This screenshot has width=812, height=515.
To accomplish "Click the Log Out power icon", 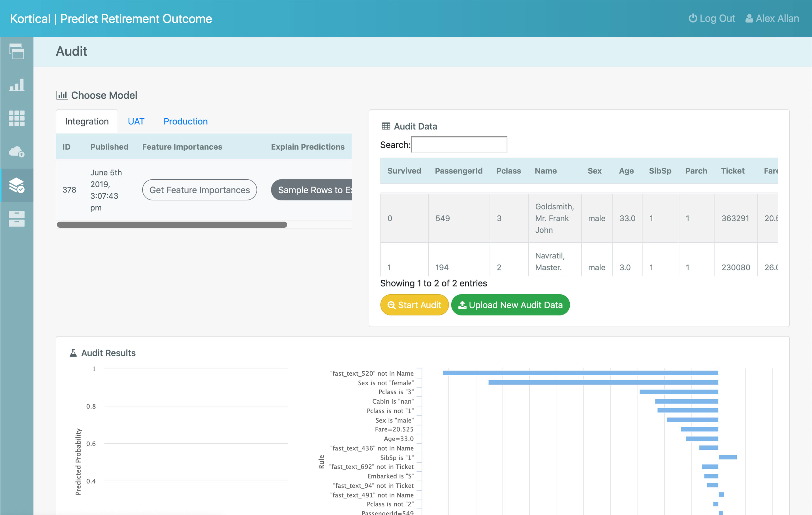I will 692,18.
